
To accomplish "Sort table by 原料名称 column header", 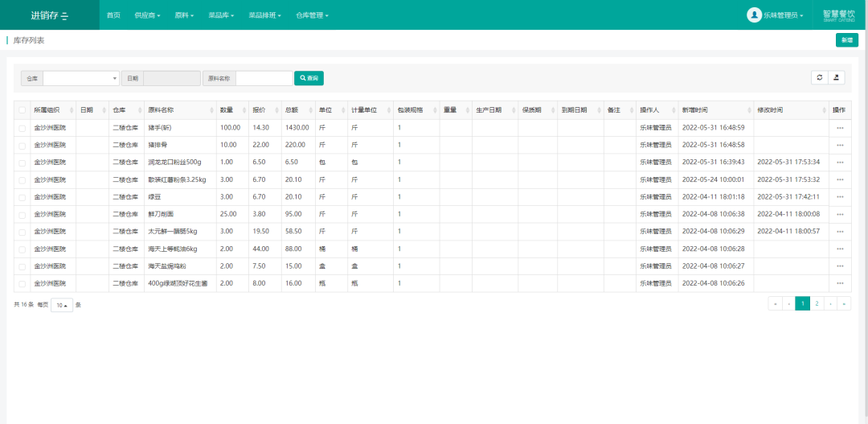I will (x=181, y=110).
